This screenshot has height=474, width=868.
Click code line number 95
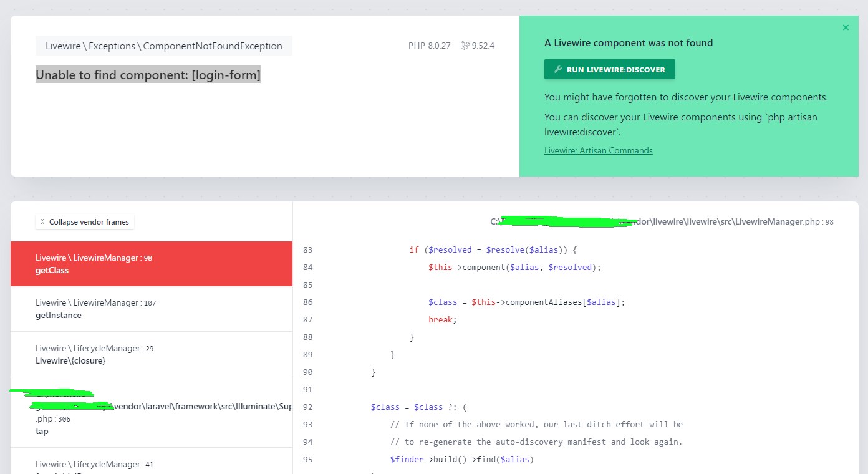coord(307,459)
